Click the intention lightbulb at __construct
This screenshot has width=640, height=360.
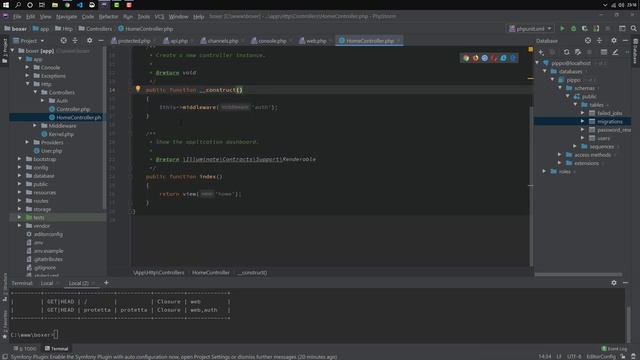pos(138,89)
